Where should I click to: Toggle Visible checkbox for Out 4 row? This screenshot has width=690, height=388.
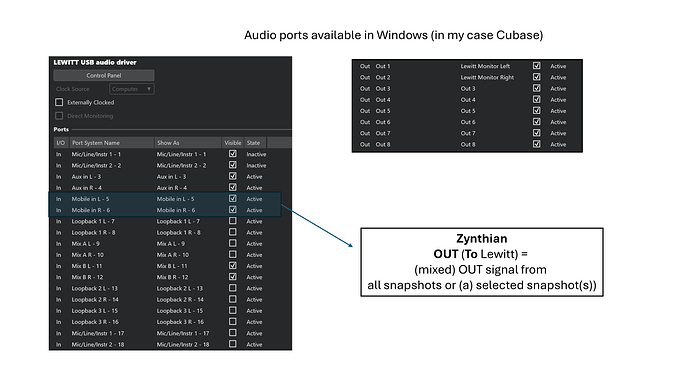tap(536, 99)
